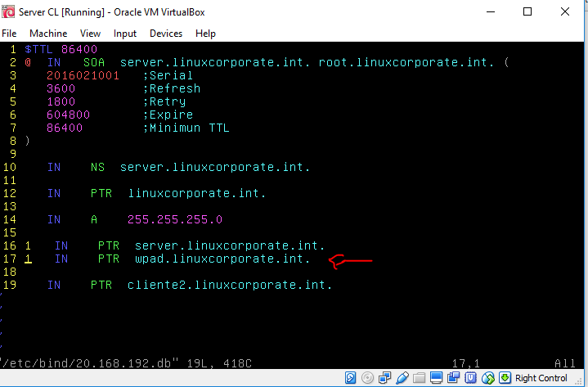
Task: Click the A record type on line 14
Action: point(94,219)
